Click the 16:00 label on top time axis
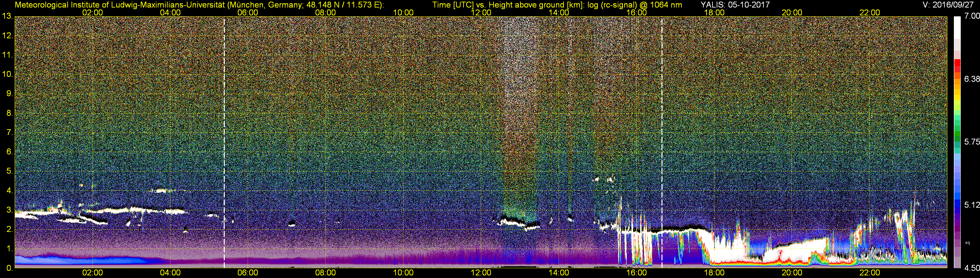Screen dimensions: 980x278 pyautogui.click(x=636, y=12)
